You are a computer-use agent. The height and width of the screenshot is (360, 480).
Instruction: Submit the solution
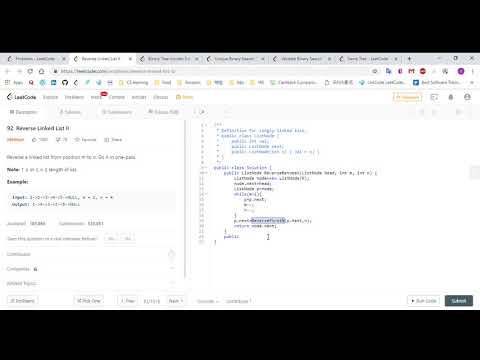(459, 301)
